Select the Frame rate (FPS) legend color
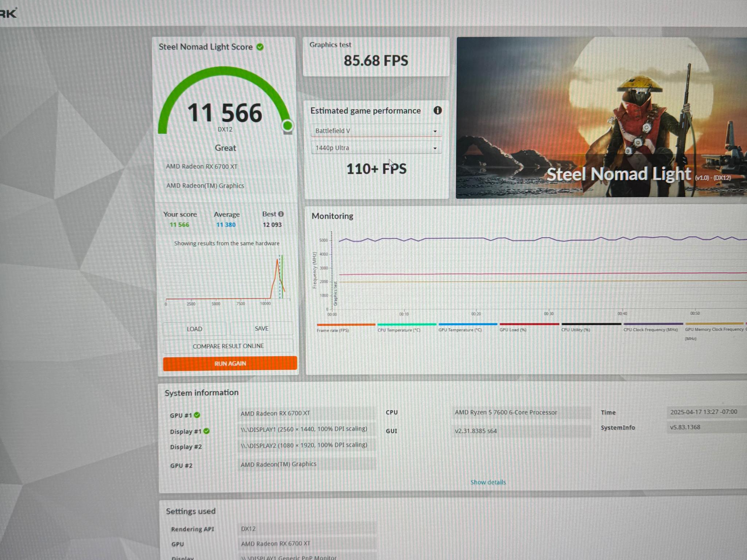Viewport: 747px width, 560px height. [346, 324]
